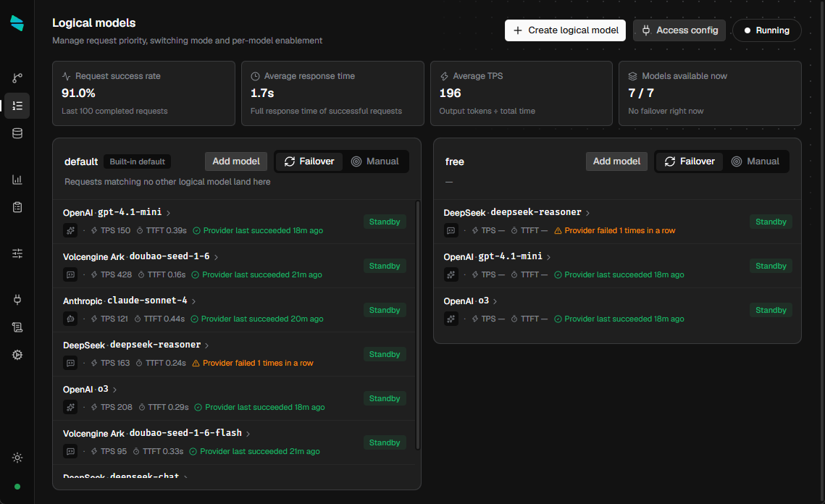Click the Built-in default tag
Viewport: 825px width, 504px height.
pos(138,161)
